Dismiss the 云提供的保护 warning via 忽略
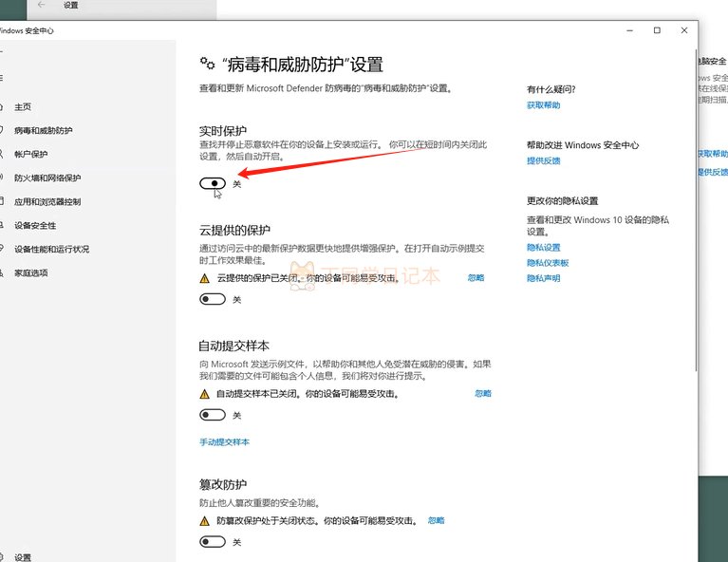Image resolution: width=728 pixels, height=562 pixels. [476, 278]
